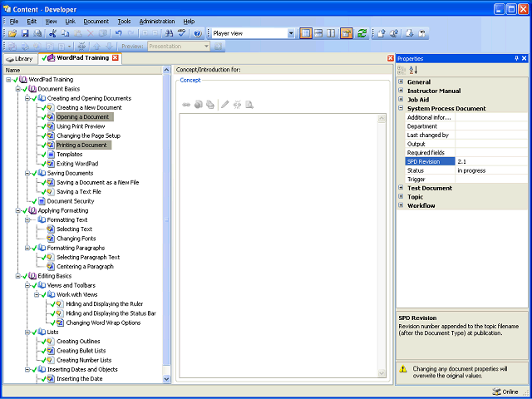Expand the Test Document category
Viewport: 532px width, 399px height.
pyautogui.click(x=401, y=187)
